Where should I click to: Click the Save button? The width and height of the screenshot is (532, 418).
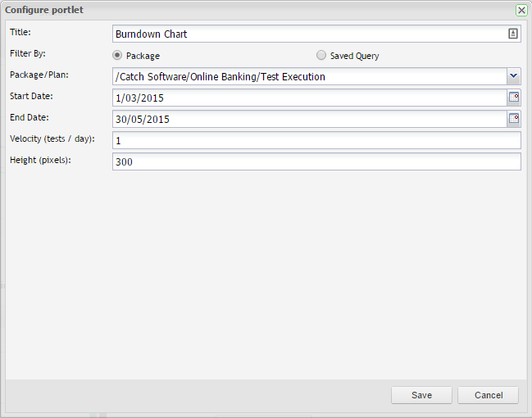pos(421,395)
